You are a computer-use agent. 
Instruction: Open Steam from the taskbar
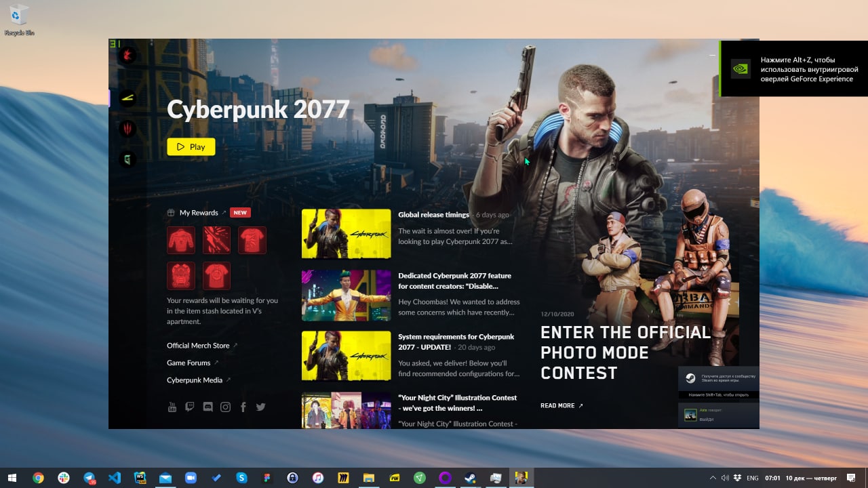click(471, 478)
